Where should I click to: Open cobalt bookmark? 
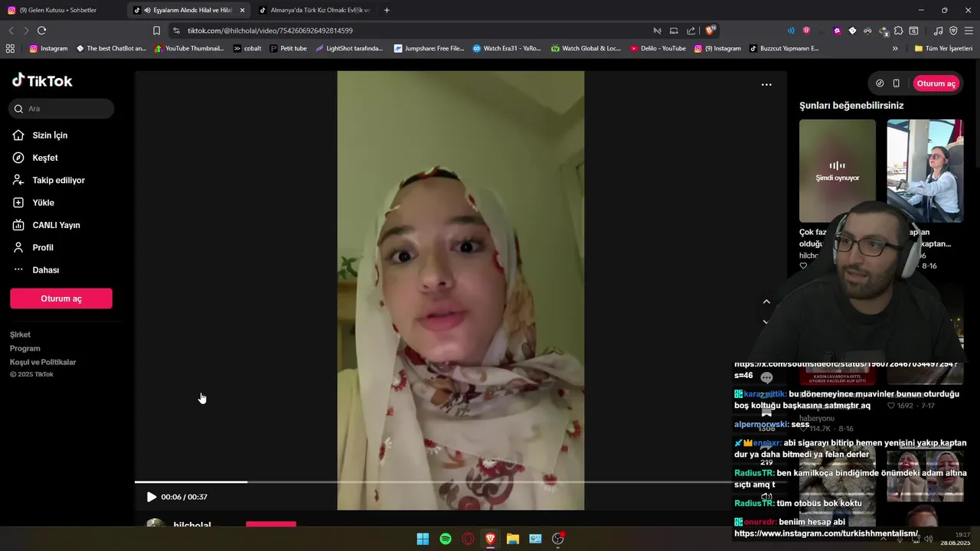(247, 48)
